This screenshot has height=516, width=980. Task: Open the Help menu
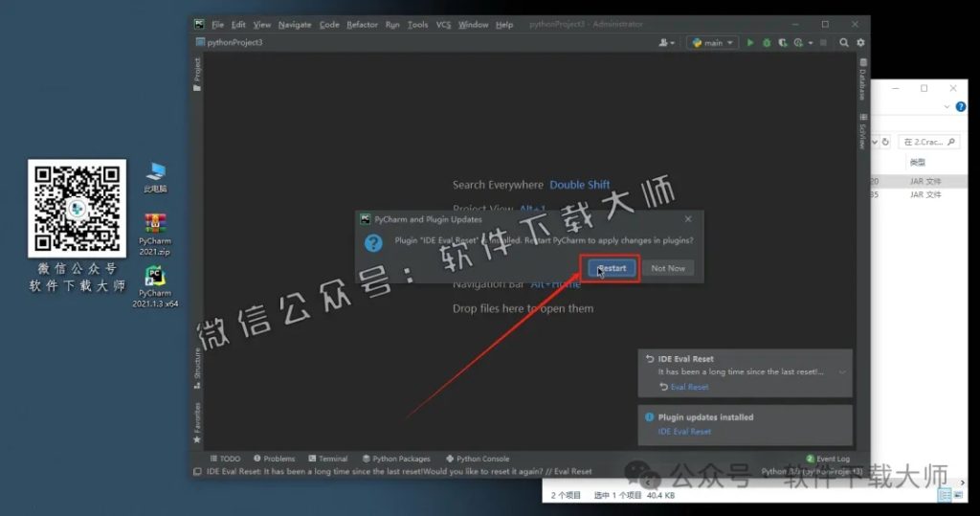pyautogui.click(x=504, y=24)
